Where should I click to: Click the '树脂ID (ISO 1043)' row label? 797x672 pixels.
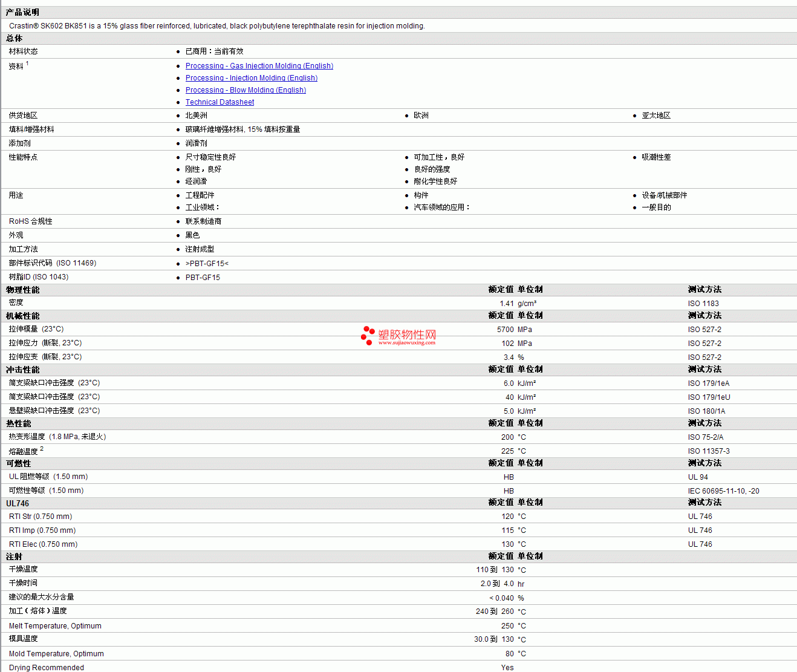pos(39,277)
